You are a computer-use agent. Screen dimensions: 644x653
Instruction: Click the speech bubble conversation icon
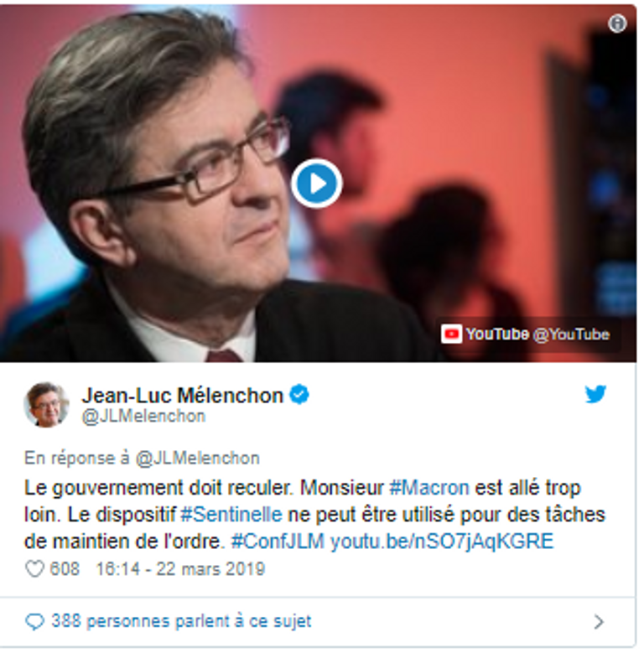pyautogui.click(x=34, y=622)
